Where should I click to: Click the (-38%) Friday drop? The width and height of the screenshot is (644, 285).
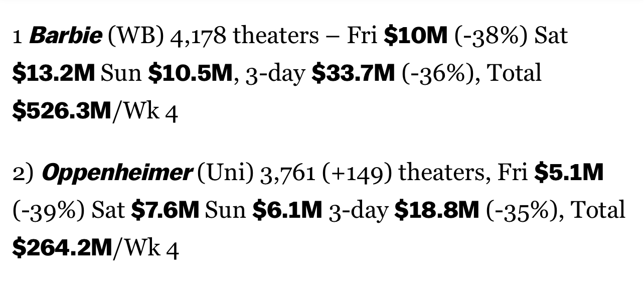click(x=491, y=36)
